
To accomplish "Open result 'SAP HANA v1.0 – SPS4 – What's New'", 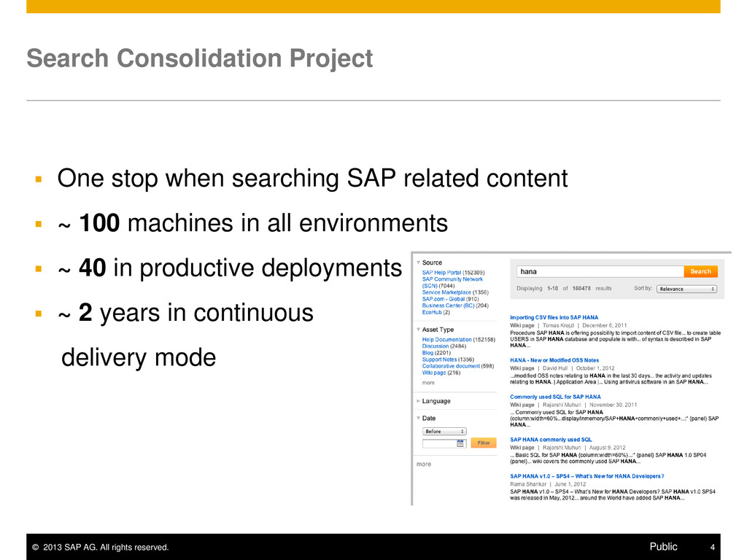I will [587, 476].
